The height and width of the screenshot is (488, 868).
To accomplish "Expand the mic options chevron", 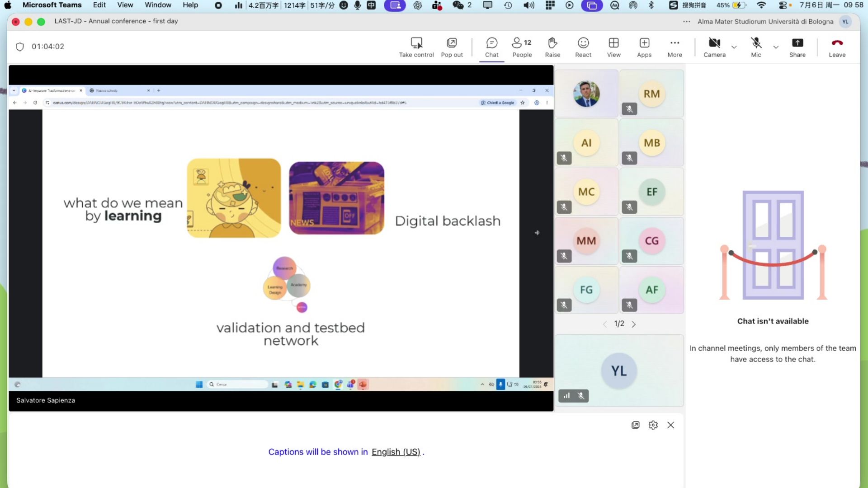I will click(x=776, y=47).
